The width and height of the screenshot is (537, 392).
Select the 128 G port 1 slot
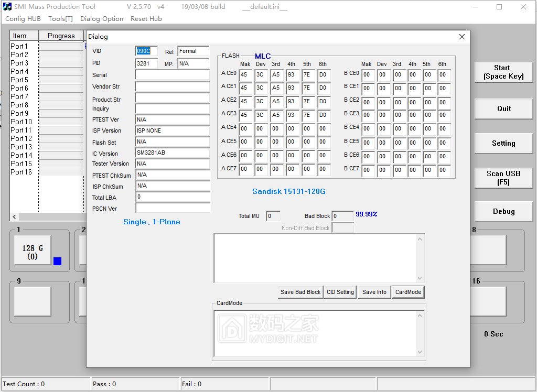coord(33,252)
